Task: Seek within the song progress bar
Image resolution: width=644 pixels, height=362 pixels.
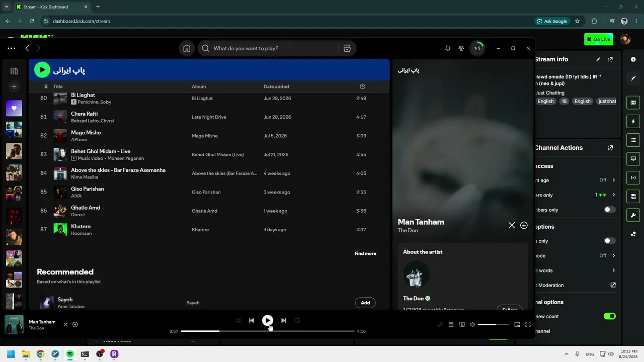Action: pyautogui.click(x=268, y=331)
